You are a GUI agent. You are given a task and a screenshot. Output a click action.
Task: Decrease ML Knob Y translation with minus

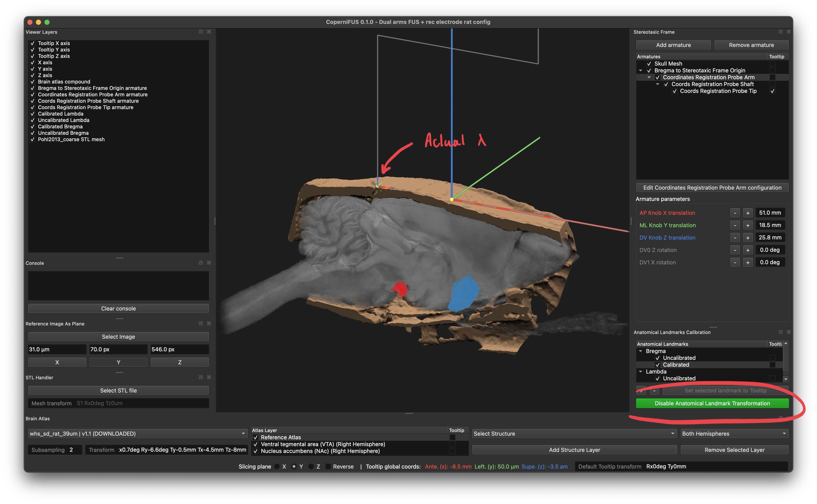click(735, 225)
